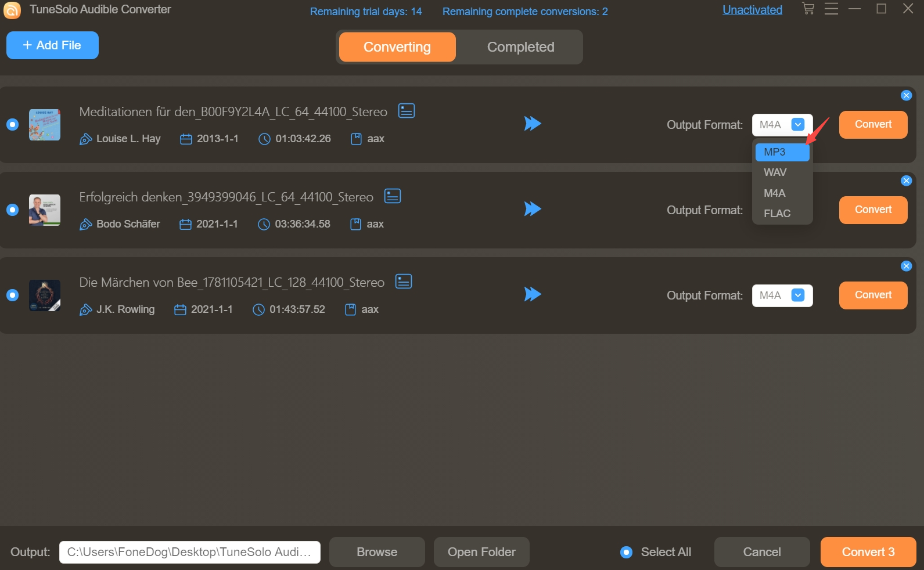Click the author pen icon beside J.K. Rowling

[x=86, y=309]
